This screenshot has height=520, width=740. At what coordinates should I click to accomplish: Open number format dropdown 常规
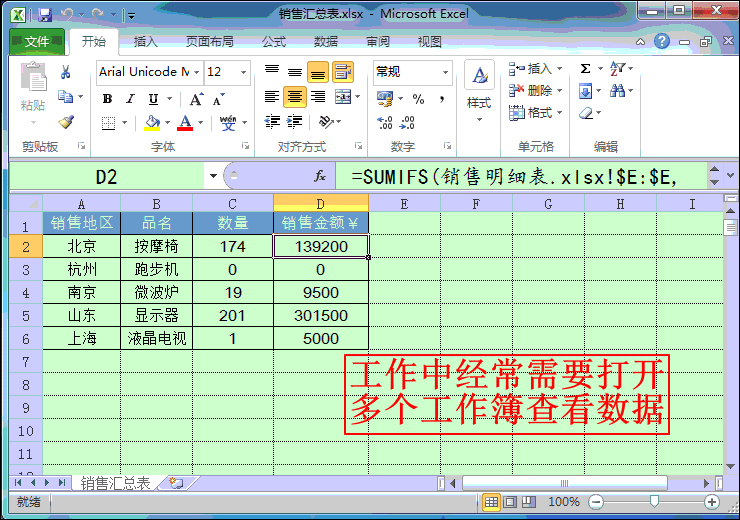(x=445, y=72)
